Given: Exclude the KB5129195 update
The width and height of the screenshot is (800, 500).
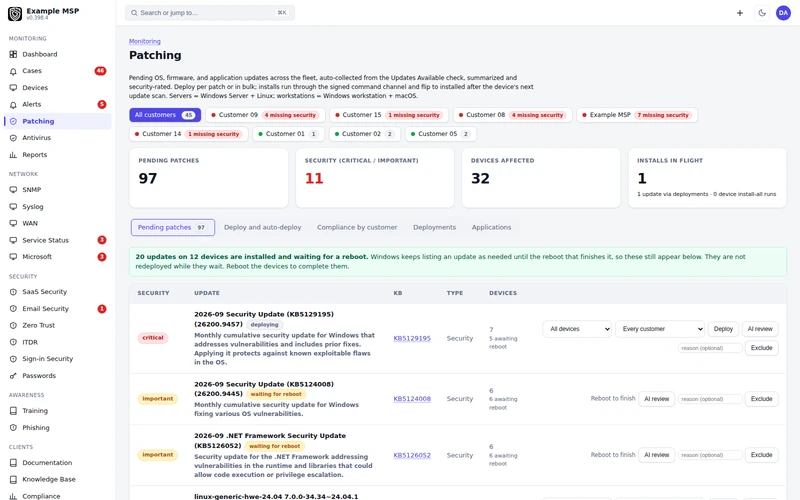Looking at the screenshot, I should [761, 348].
